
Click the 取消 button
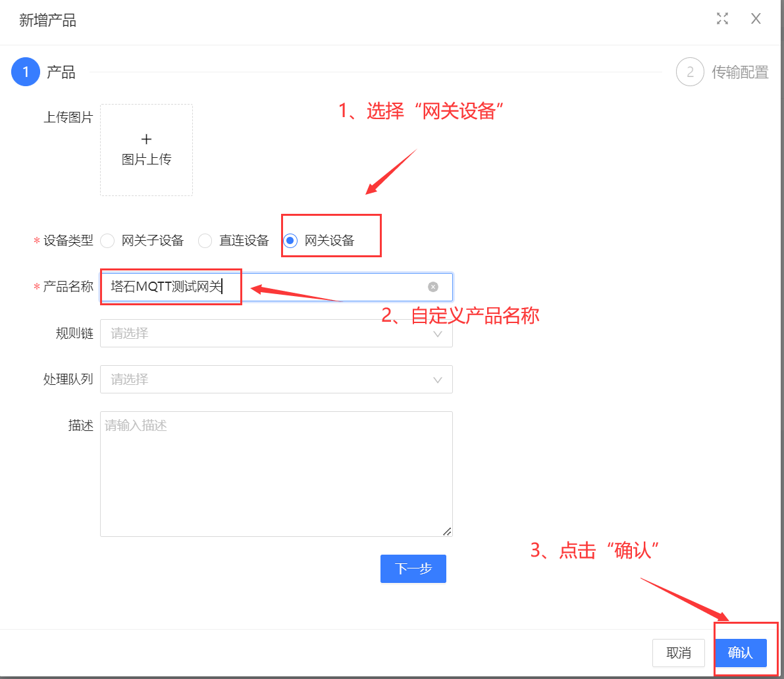coord(678,653)
